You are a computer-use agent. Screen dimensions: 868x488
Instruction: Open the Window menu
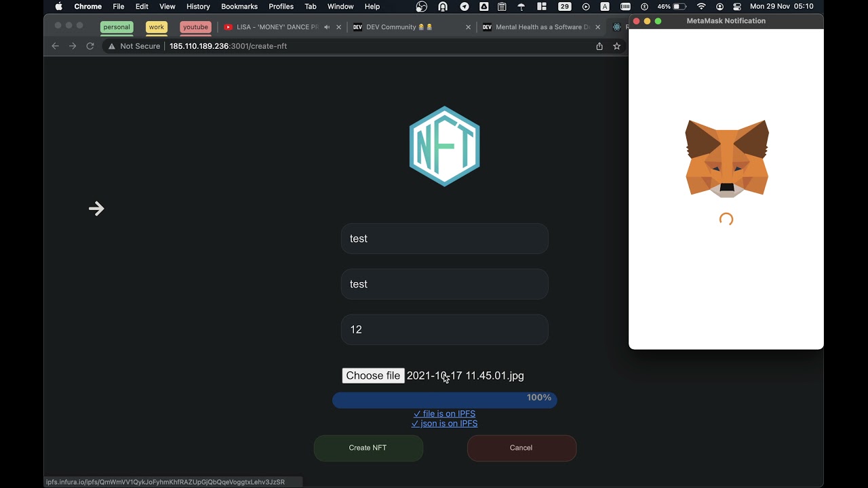point(340,7)
